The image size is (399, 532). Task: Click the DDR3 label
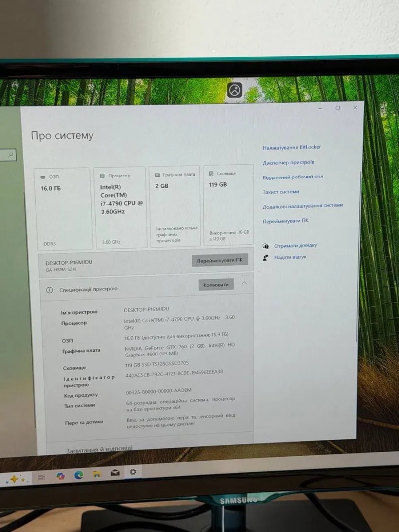tap(49, 244)
